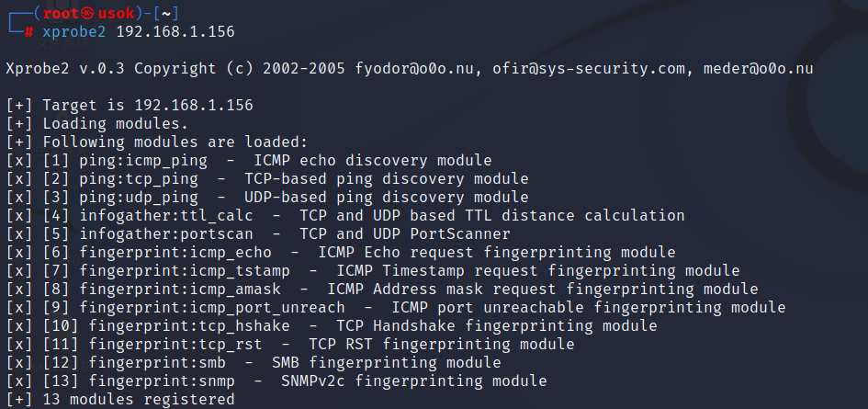
Task: Click the tilde directory in prompt brackets
Action: [x=166, y=13]
